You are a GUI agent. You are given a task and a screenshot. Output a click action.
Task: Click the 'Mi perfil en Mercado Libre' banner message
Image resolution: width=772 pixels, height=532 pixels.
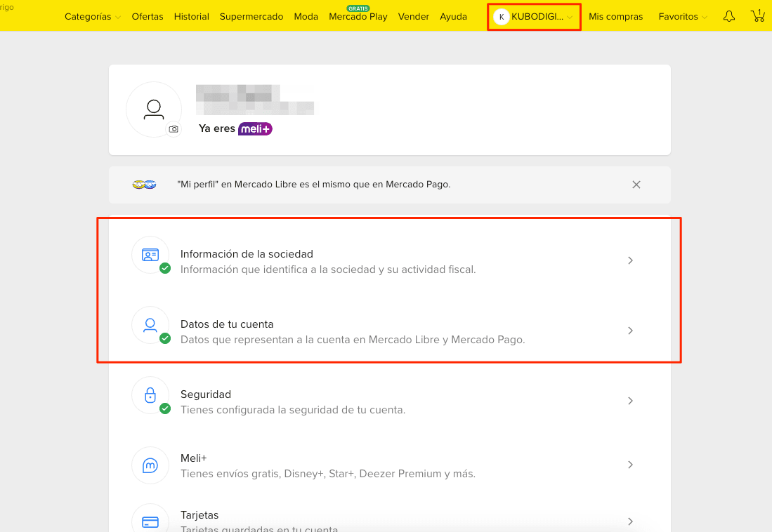pyautogui.click(x=313, y=185)
